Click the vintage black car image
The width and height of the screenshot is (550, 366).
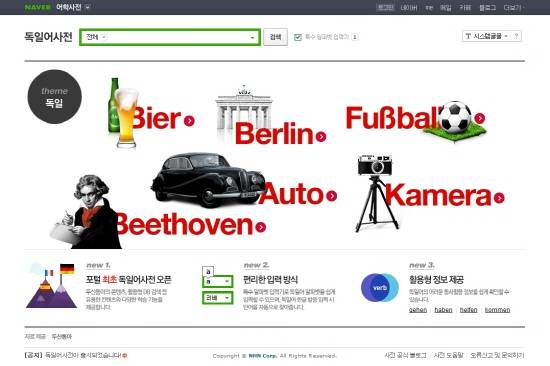[x=208, y=180]
